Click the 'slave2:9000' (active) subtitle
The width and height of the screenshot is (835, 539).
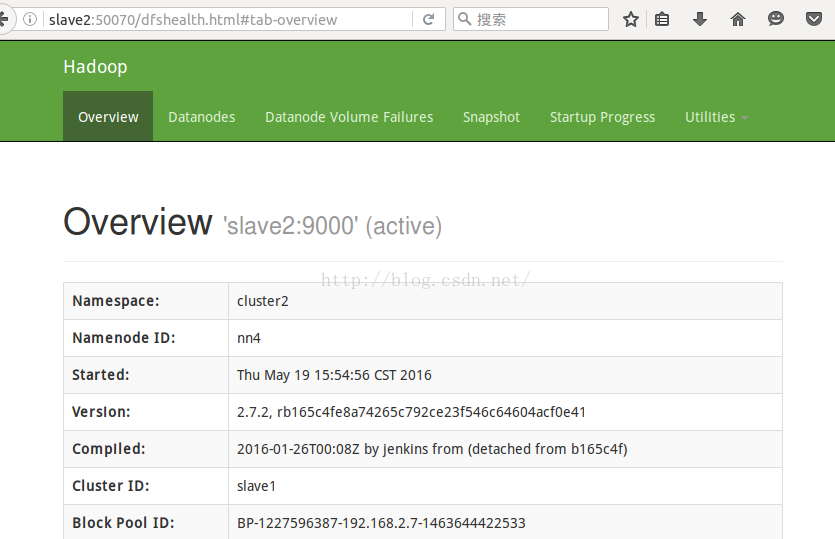(332, 226)
